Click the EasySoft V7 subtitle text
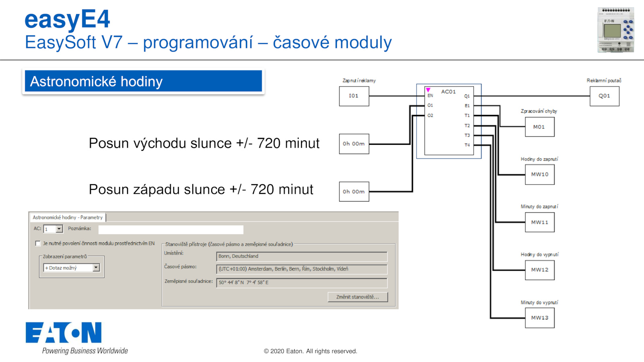The width and height of the screenshot is (644, 362). 208,42
